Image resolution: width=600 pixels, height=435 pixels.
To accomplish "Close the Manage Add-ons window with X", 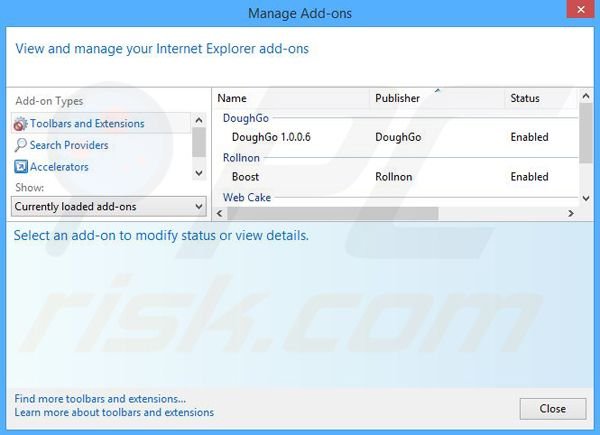I will [x=580, y=9].
